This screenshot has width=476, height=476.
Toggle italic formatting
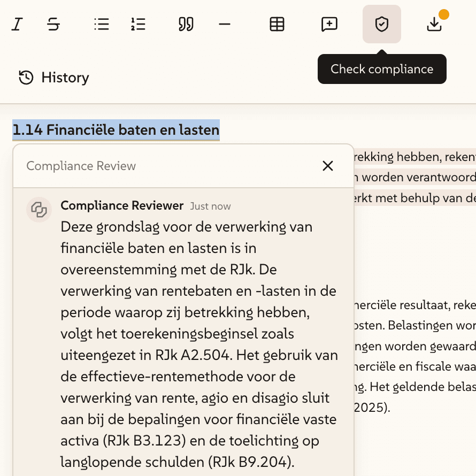tap(17, 24)
